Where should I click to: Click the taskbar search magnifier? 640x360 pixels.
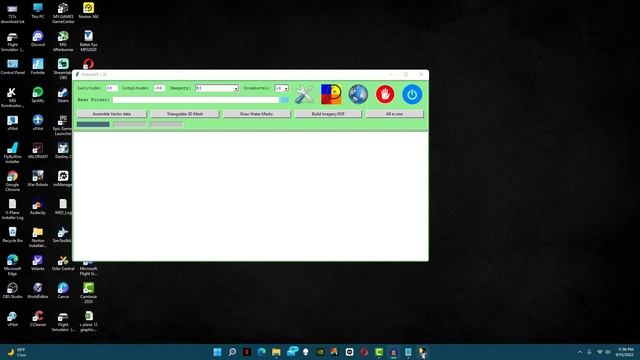(232, 352)
